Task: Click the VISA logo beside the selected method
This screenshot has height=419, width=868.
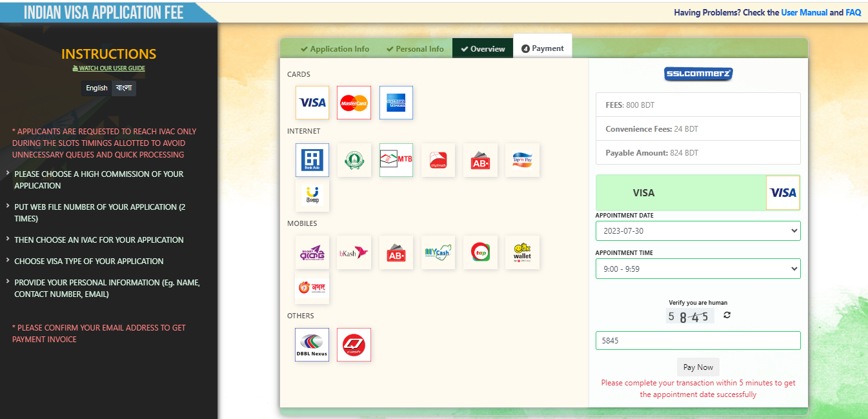Action: coord(783,192)
